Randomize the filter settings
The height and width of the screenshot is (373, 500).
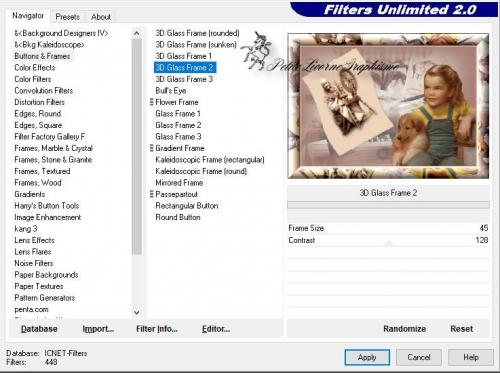coord(404,329)
